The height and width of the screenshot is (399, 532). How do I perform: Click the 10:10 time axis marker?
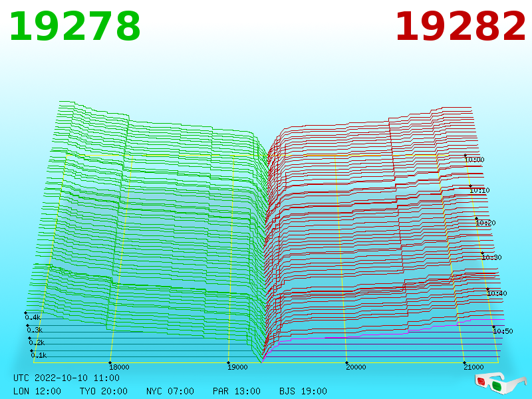(x=479, y=190)
